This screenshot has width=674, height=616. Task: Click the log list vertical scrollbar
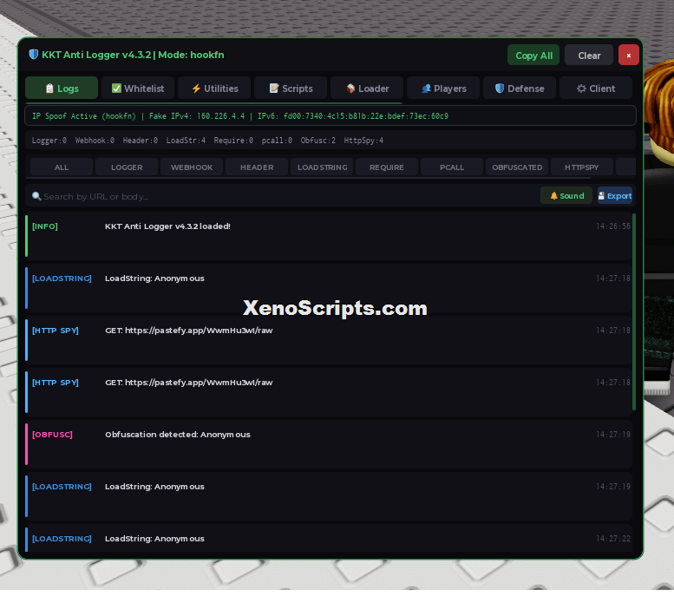(633, 311)
